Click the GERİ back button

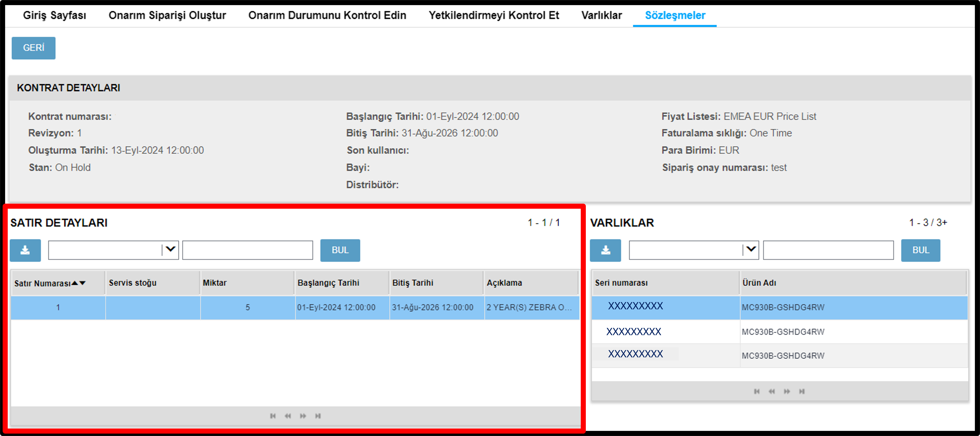pos(34,48)
